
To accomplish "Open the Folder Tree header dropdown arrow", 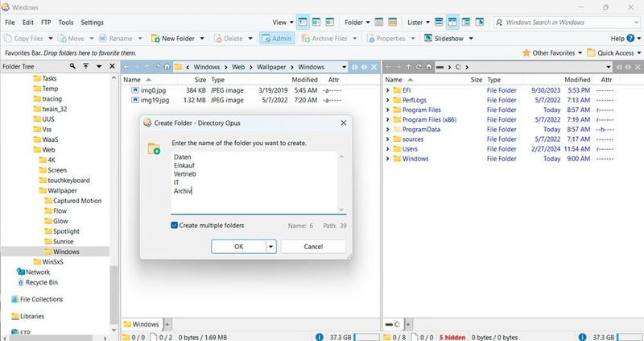I will pos(99,66).
